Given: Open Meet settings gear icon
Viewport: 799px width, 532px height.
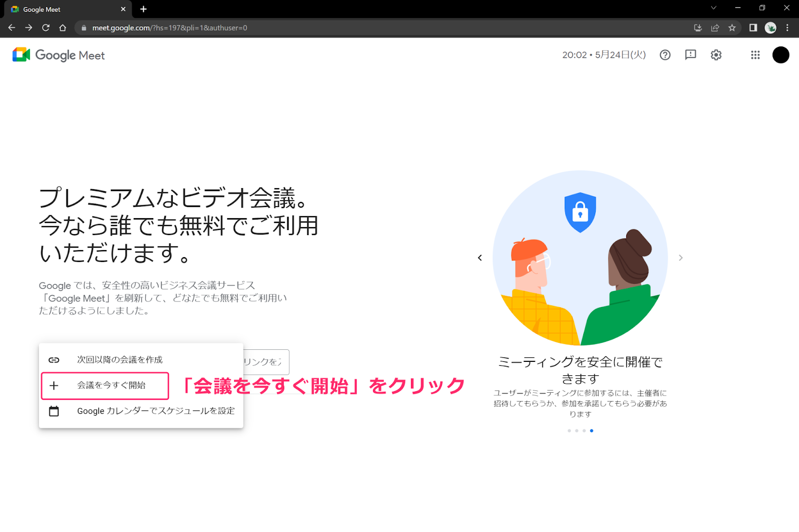Looking at the screenshot, I should [716, 55].
